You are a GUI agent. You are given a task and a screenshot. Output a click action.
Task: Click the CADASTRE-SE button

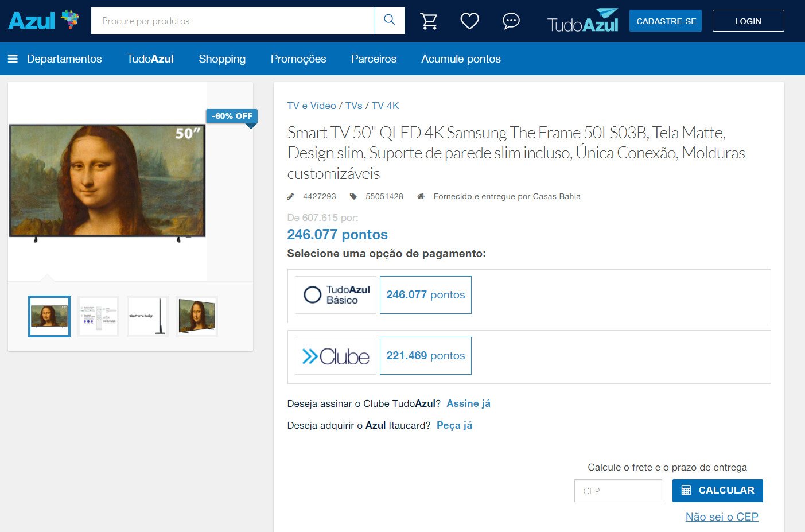pyautogui.click(x=666, y=21)
